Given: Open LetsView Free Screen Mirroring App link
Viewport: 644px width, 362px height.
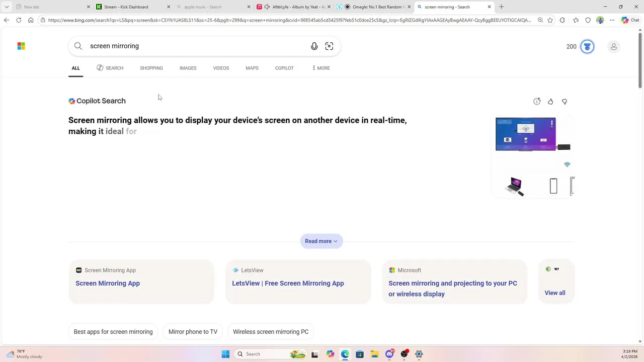Looking at the screenshot, I should 288,283.
